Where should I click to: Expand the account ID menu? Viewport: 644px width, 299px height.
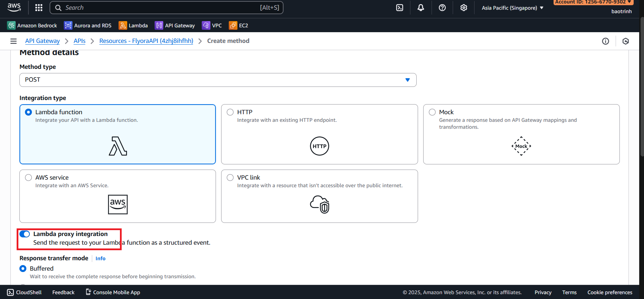(x=593, y=2)
